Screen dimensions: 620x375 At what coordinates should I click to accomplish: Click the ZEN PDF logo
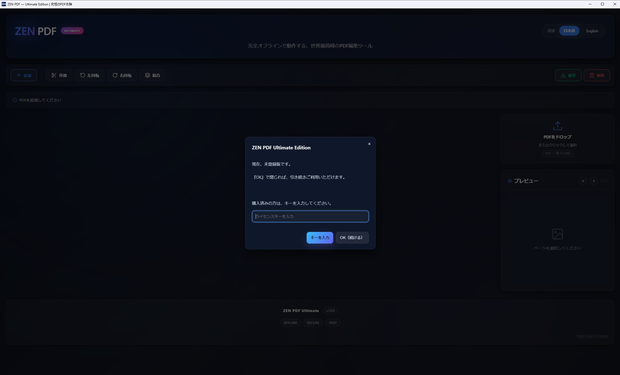[x=36, y=31]
